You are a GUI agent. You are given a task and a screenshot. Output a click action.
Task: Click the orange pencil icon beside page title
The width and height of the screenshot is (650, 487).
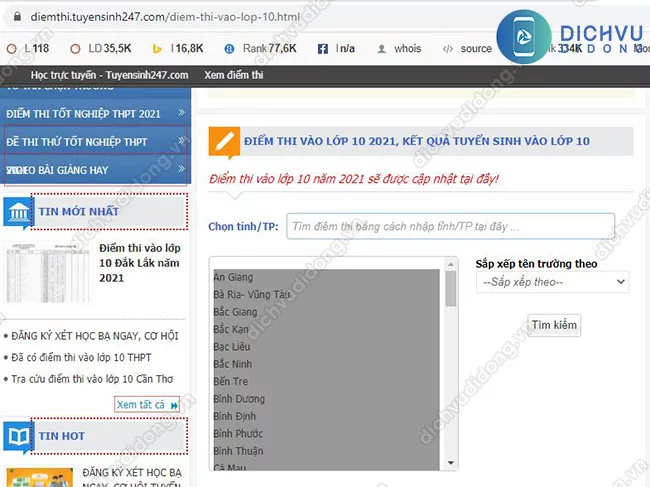tap(224, 142)
